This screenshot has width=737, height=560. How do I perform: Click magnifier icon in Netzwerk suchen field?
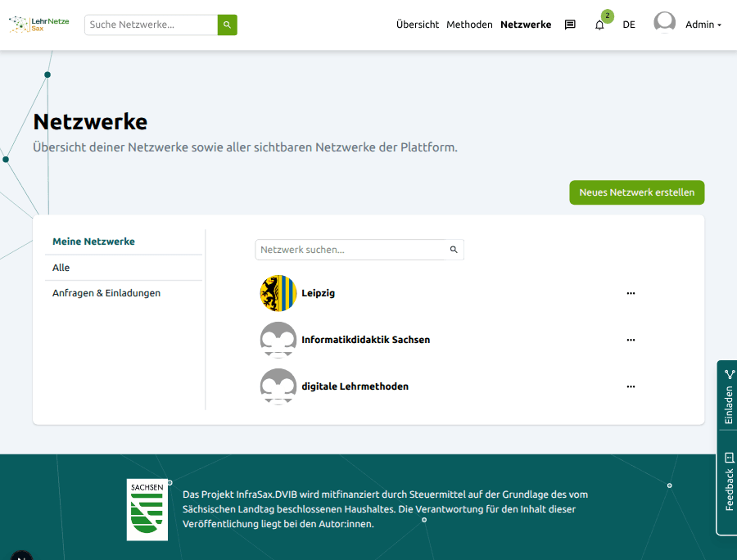[454, 250]
